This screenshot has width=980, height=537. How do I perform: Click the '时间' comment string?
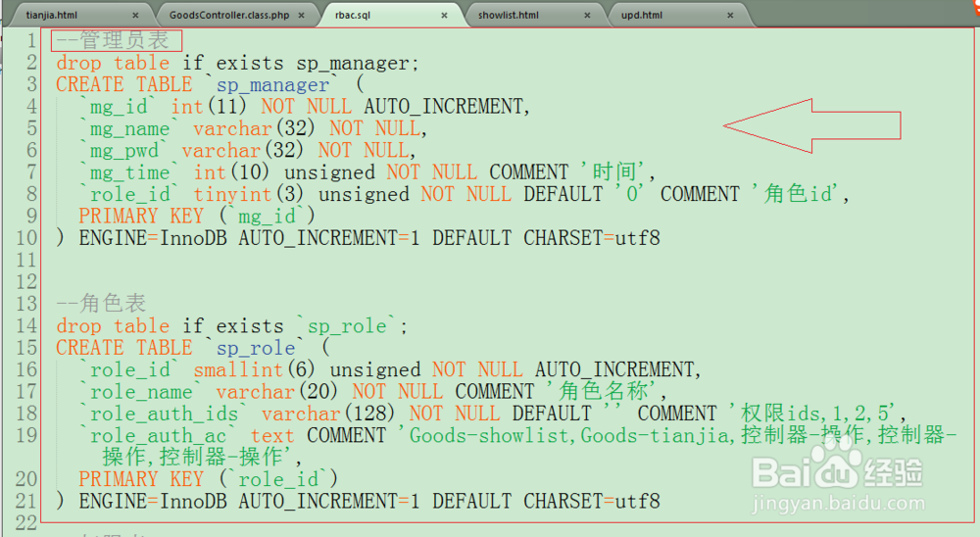coord(614,171)
